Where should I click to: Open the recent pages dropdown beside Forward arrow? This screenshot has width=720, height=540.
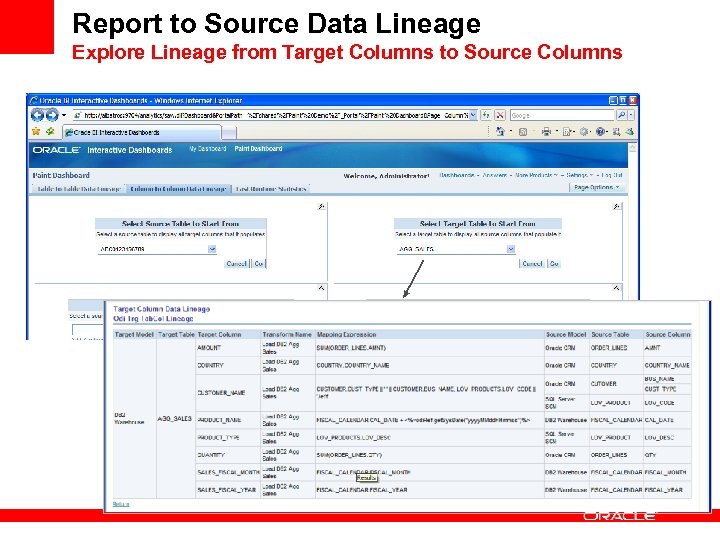(64, 115)
